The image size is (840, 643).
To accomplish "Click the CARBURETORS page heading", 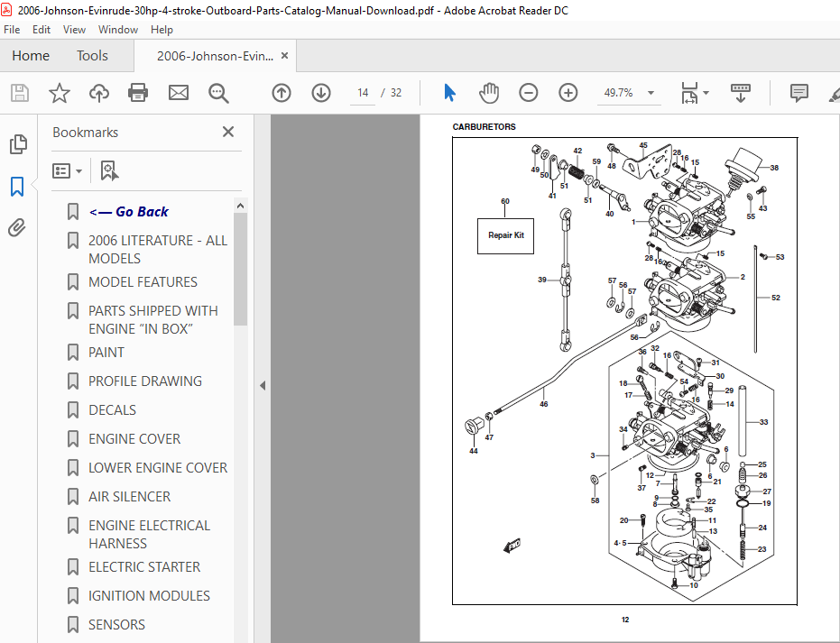I will point(484,127).
